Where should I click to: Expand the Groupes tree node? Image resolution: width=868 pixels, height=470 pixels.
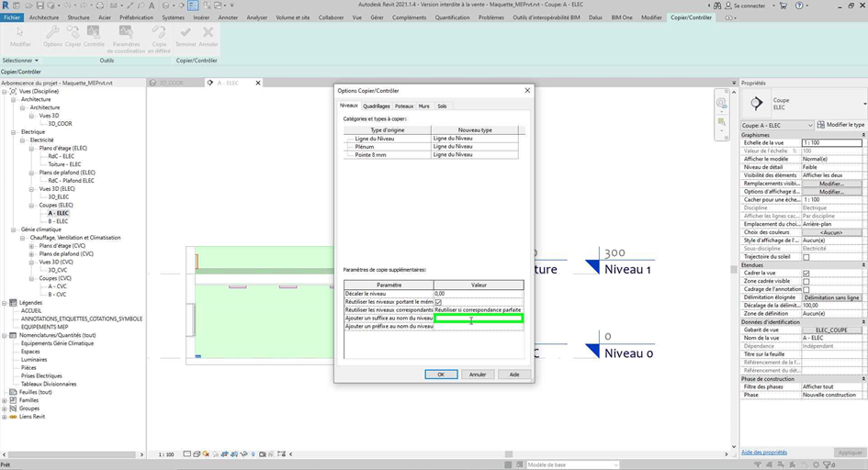[5, 408]
